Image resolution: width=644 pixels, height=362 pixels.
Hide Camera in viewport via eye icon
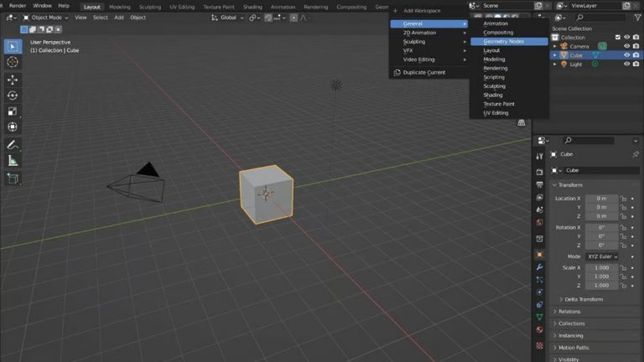point(626,46)
